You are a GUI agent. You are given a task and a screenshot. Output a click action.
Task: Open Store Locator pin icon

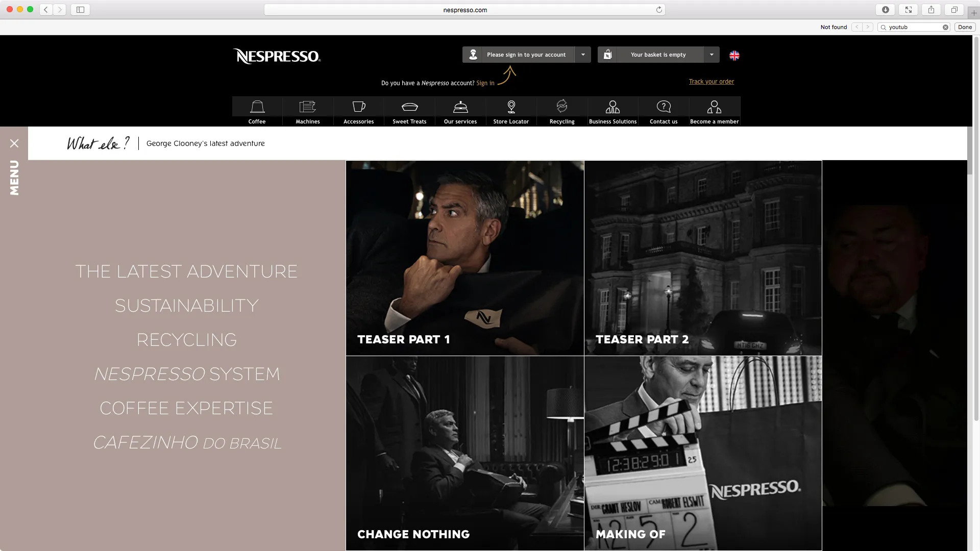point(511,107)
